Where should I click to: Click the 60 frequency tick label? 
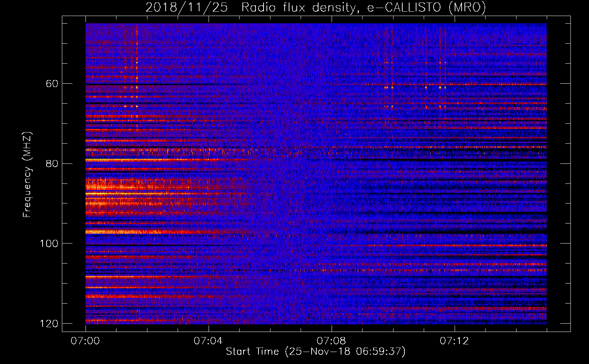[52, 84]
